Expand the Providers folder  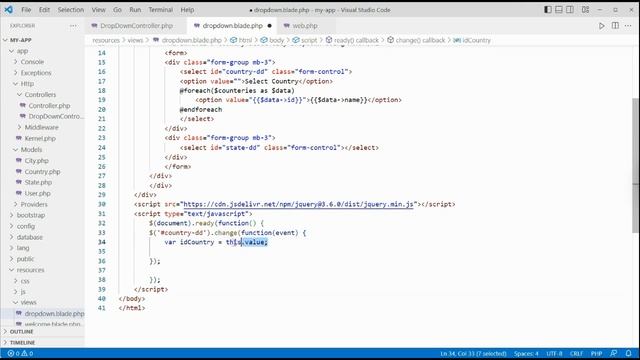42,204
